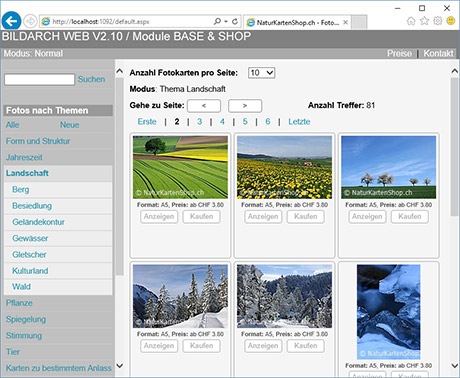
Task: Open the Preise link
Action: [399, 53]
